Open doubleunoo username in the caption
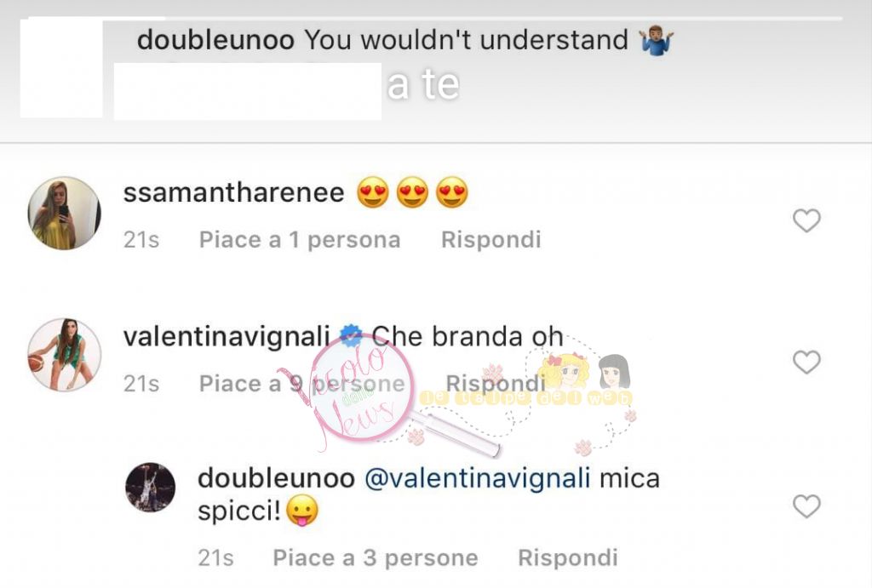 tap(215, 40)
